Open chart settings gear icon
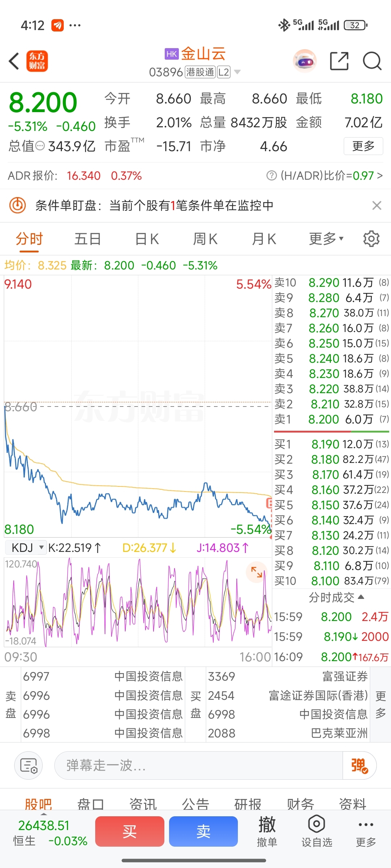 pyautogui.click(x=371, y=239)
